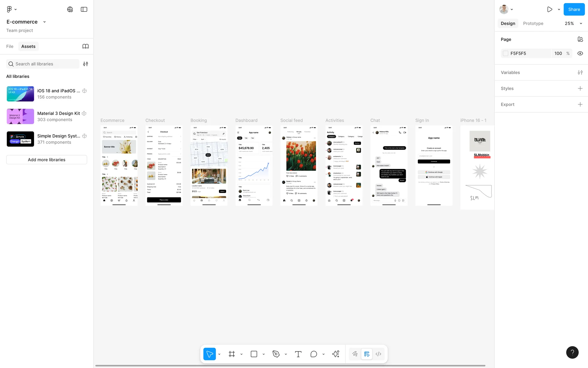Select the Comment tool
The image size is (588, 368).
[314, 354]
